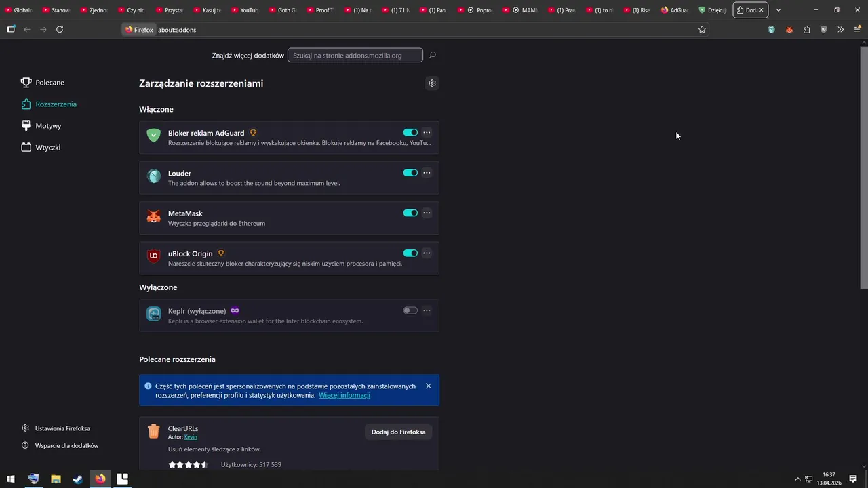Switch to the 'Goth G' YouTube tab
The height and width of the screenshot is (488, 868).
click(283, 10)
